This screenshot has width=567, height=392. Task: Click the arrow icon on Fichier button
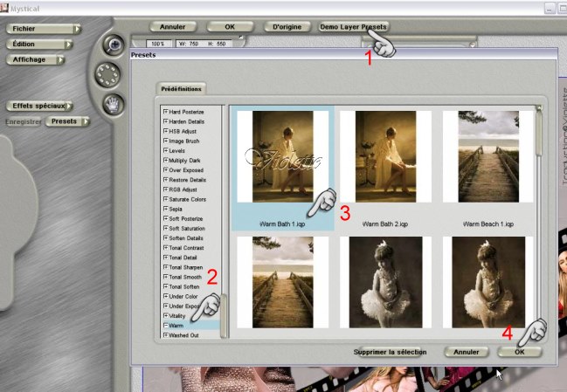(78, 28)
